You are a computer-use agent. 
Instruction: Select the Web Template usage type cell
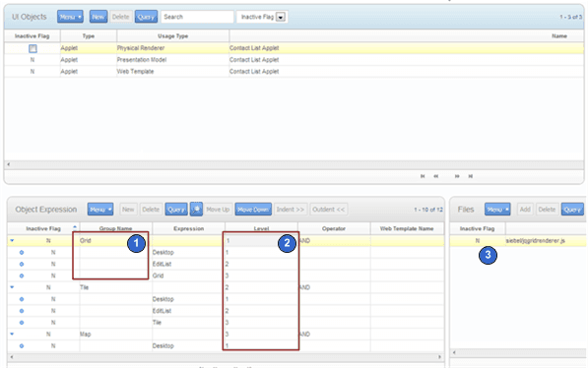(x=135, y=71)
